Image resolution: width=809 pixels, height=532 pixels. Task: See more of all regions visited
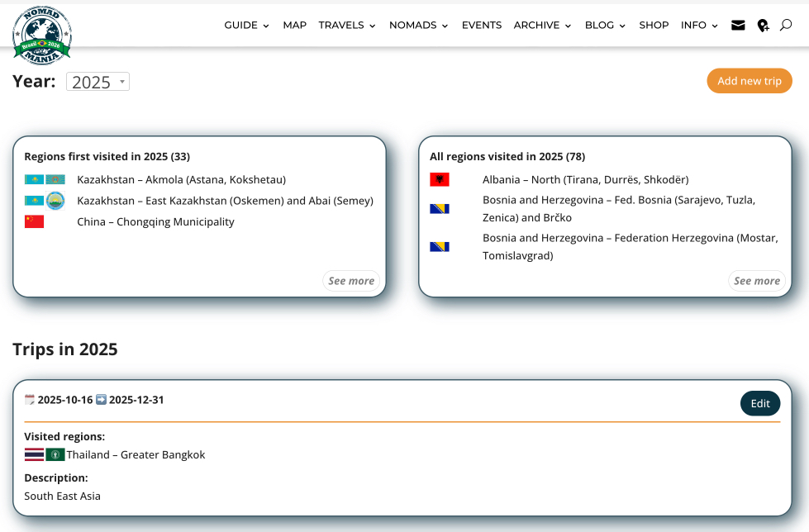pyautogui.click(x=757, y=281)
